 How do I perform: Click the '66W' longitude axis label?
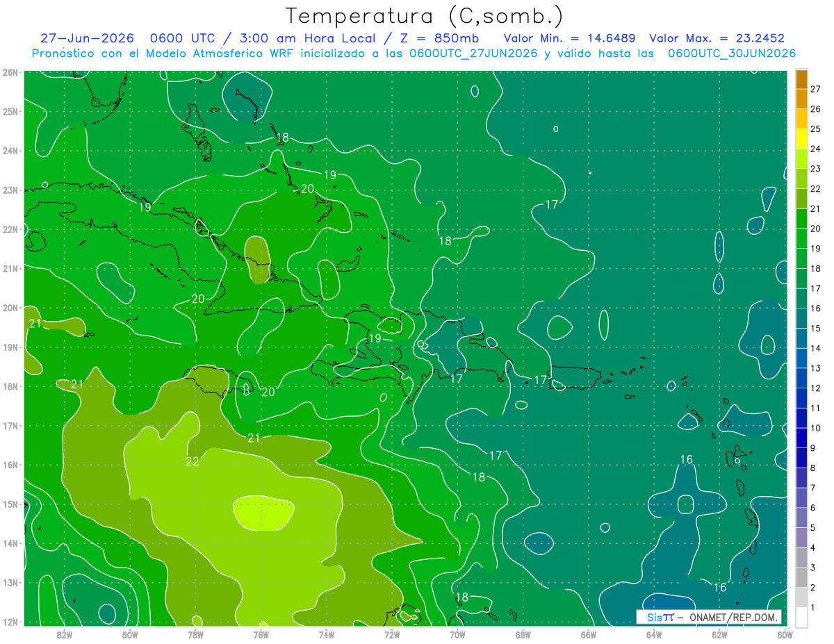click(x=588, y=634)
